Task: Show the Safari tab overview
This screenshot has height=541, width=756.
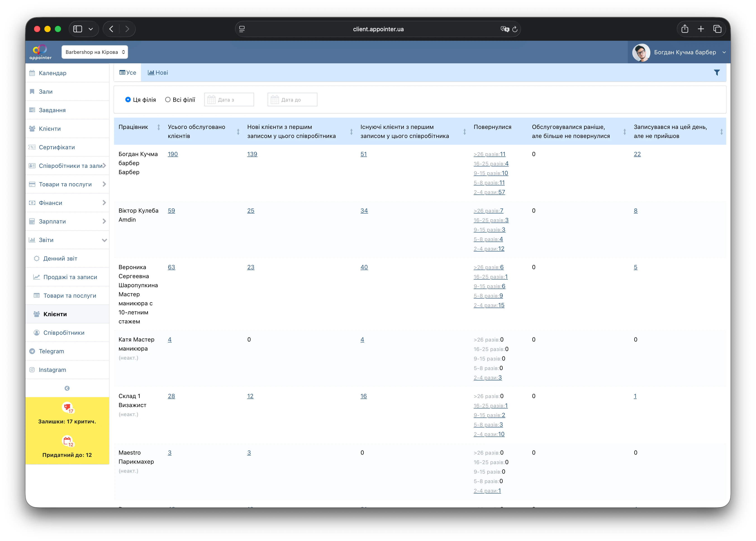Action: (x=717, y=29)
